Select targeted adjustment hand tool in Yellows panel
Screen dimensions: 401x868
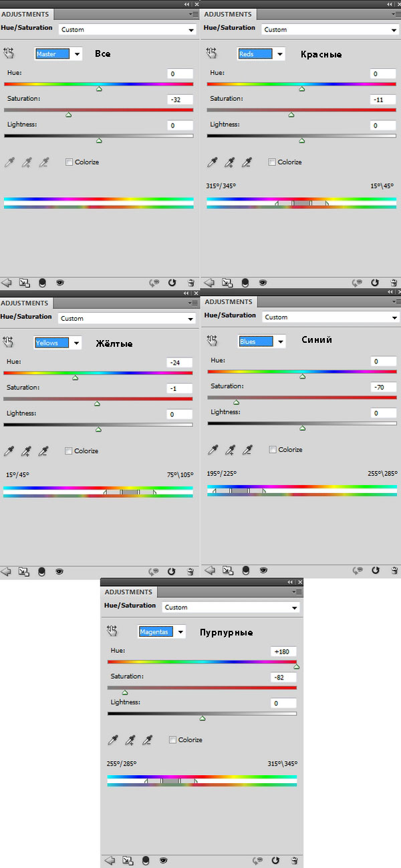coord(9,342)
